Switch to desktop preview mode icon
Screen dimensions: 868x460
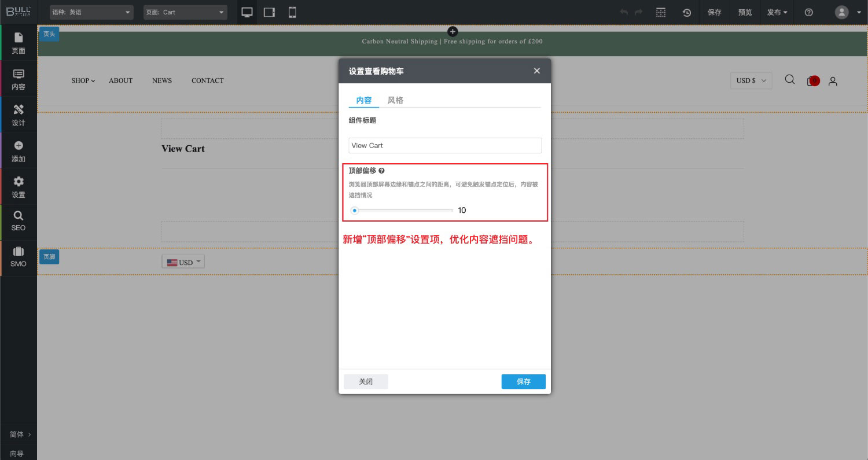point(247,12)
